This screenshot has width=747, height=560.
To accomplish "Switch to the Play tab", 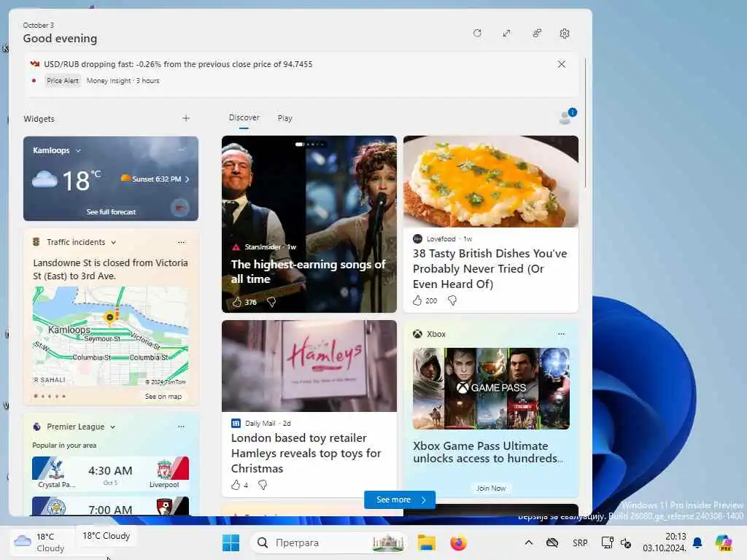I will [285, 118].
